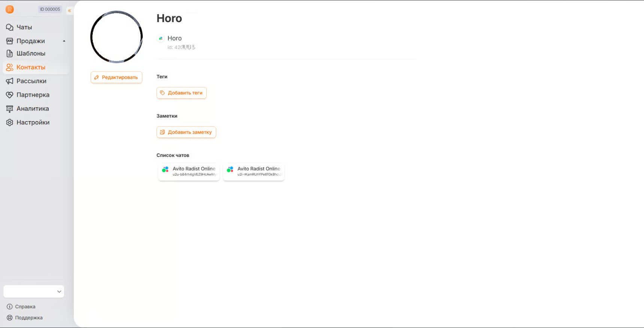The image size is (644, 328).
Task: Click the Шаблоны document icon
Action: click(x=10, y=54)
